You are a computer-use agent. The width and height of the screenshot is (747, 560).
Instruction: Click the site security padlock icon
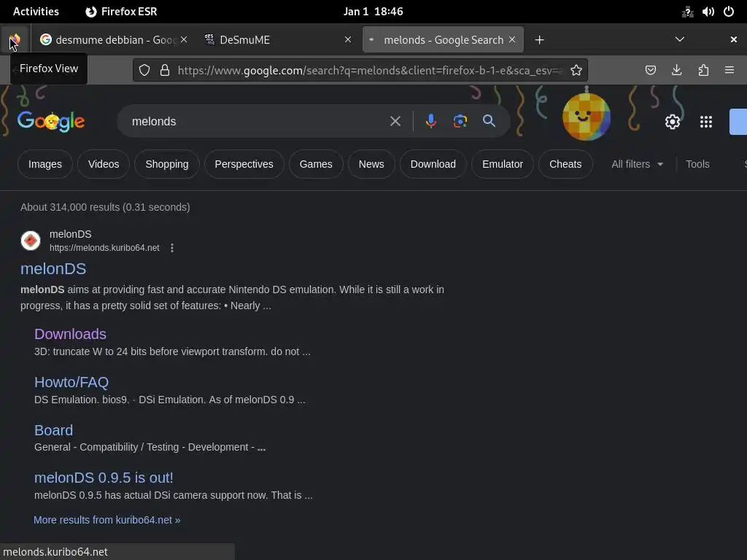click(165, 71)
